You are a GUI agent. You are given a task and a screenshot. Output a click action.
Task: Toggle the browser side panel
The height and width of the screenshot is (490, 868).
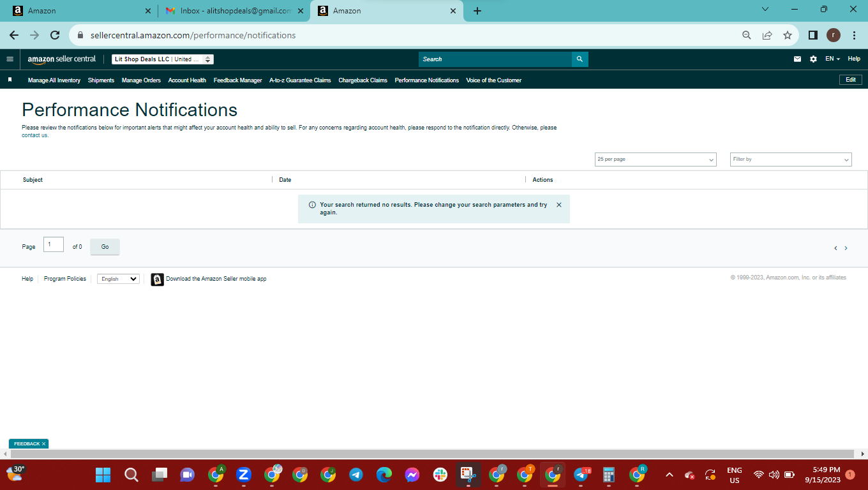[x=813, y=35]
